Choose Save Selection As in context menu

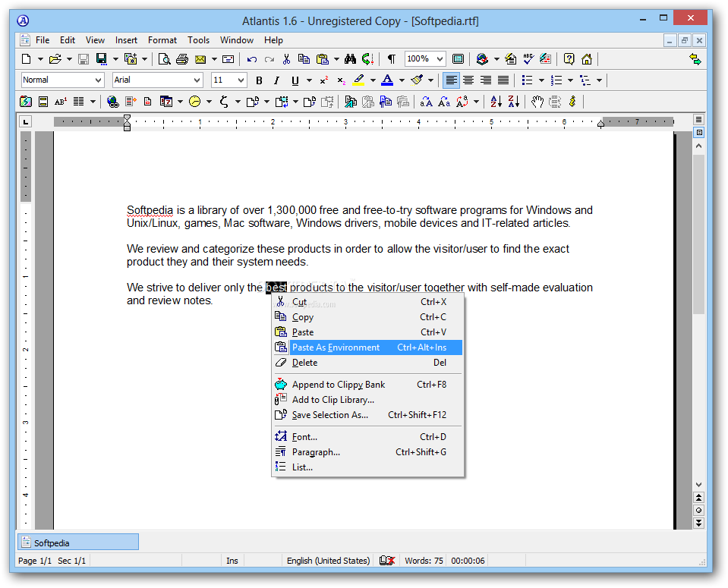(x=367, y=415)
